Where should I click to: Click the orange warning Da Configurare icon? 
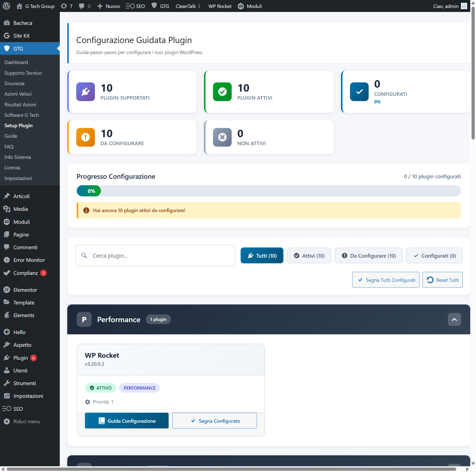click(x=85, y=137)
